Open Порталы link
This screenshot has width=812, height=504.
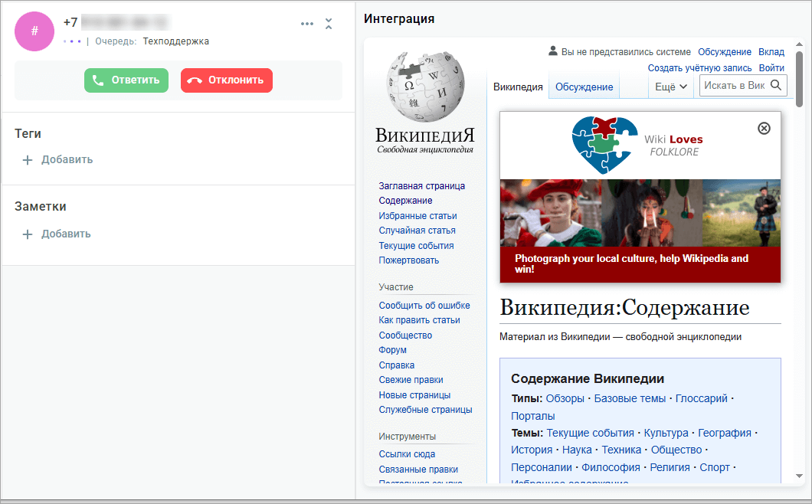click(x=533, y=416)
